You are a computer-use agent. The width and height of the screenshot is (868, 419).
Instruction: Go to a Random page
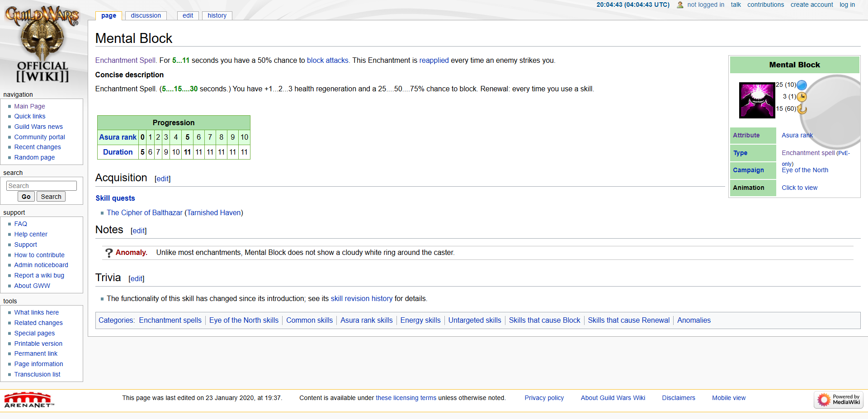tap(34, 157)
